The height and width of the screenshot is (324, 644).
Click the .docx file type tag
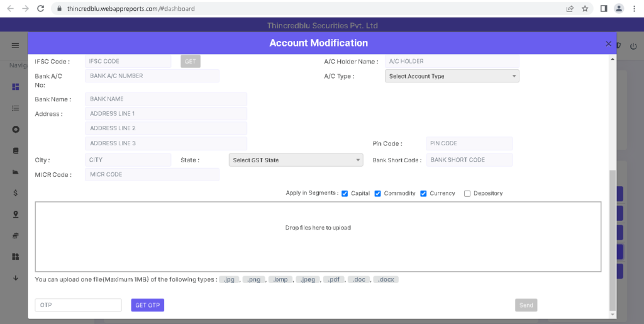386,280
